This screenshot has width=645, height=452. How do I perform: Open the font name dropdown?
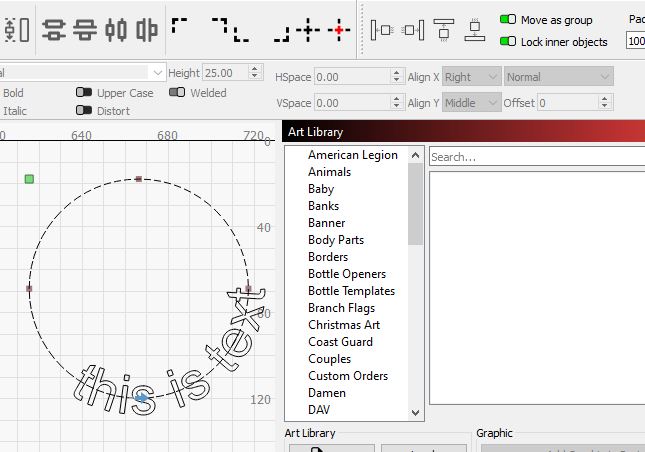click(157, 73)
